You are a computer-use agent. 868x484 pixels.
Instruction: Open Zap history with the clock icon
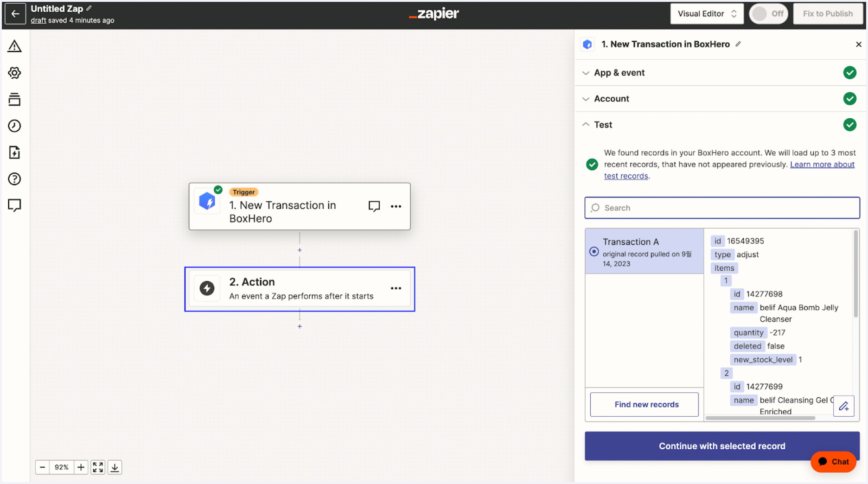(14, 126)
